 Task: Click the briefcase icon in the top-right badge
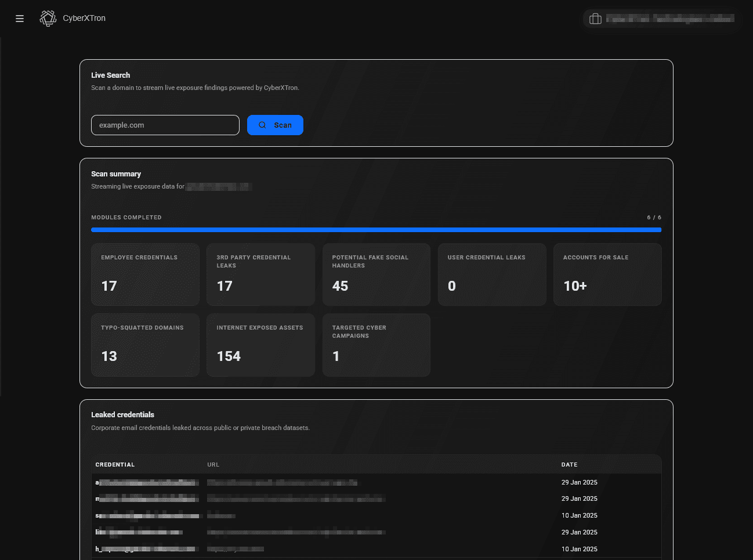(595, 19)
